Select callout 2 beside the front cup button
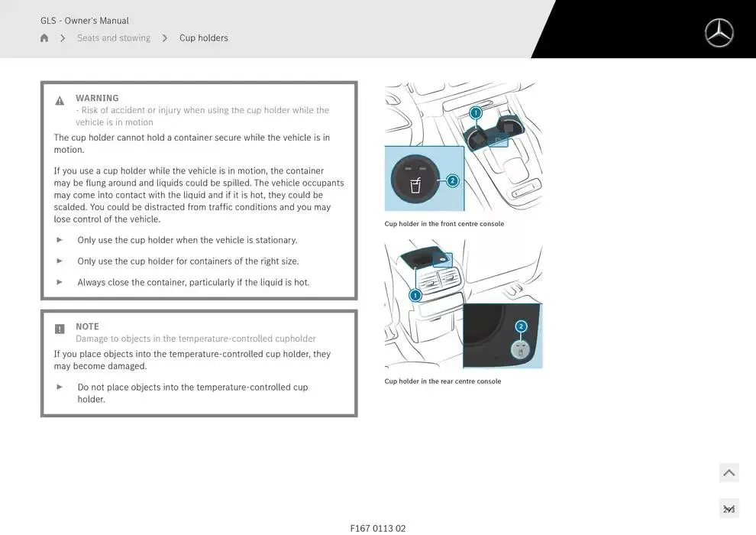Viewport: 756px width, 535px height. 452,181
